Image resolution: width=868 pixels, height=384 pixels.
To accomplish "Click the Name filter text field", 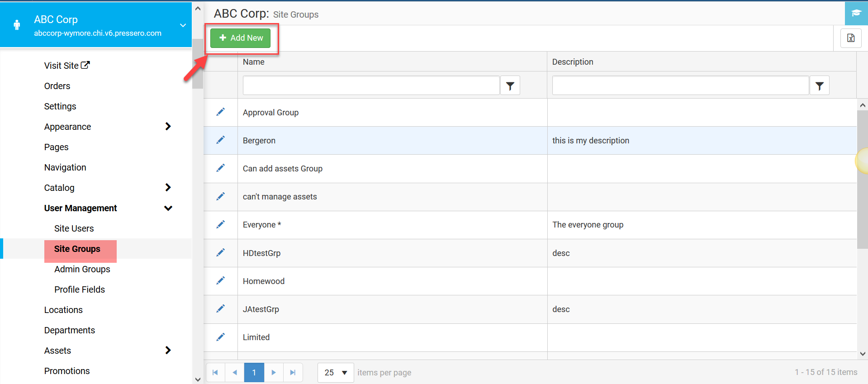I will pyautogui.click(x=371, y=85).
